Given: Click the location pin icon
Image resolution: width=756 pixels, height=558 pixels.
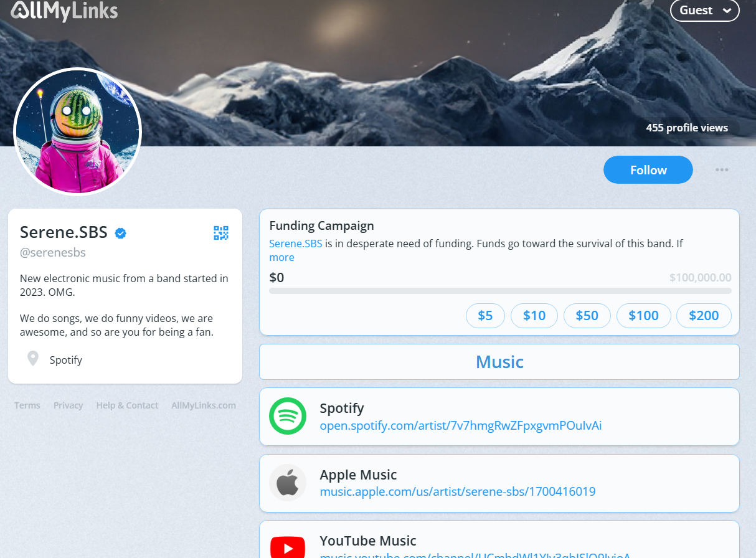Looking at the screenshot, I should tap(33, 359).
